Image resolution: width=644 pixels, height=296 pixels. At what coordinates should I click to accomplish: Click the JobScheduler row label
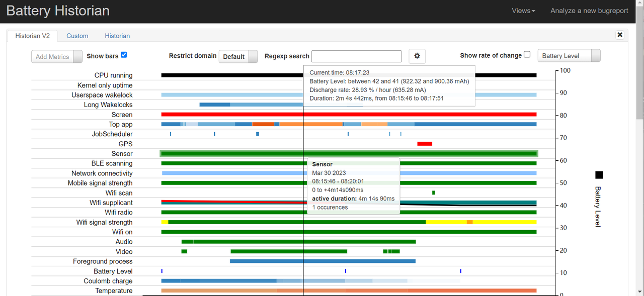pyautogui.click(x=112, y=134)
